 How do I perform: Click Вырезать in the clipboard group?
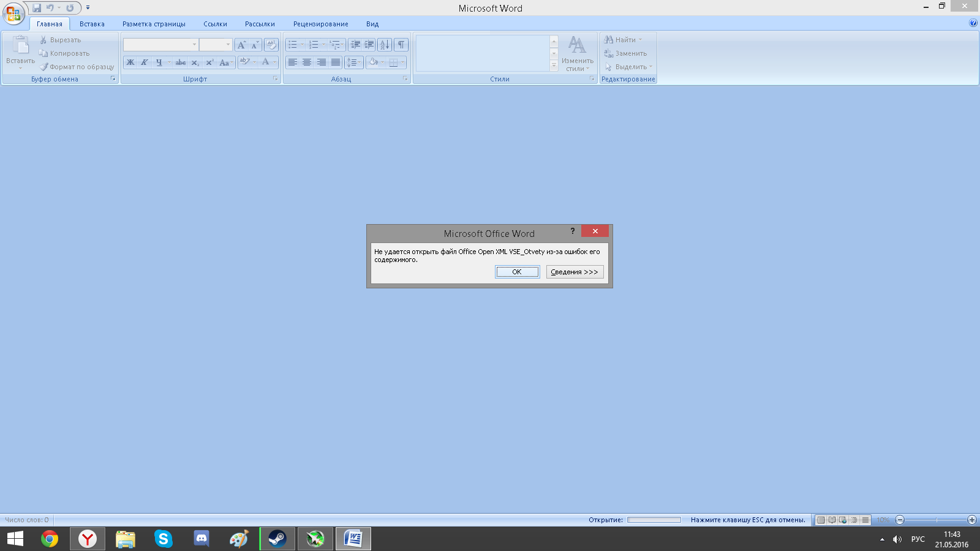60,40
